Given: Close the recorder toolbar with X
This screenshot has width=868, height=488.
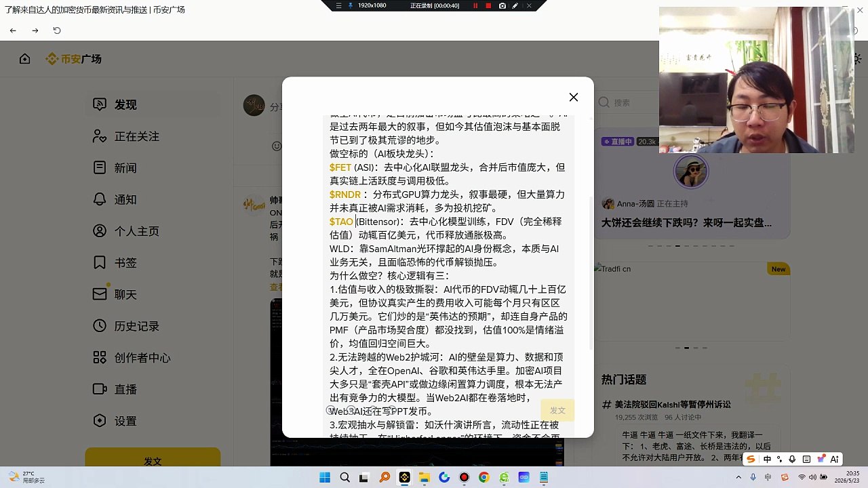Looking at the screenshot, I should (529, 5).
